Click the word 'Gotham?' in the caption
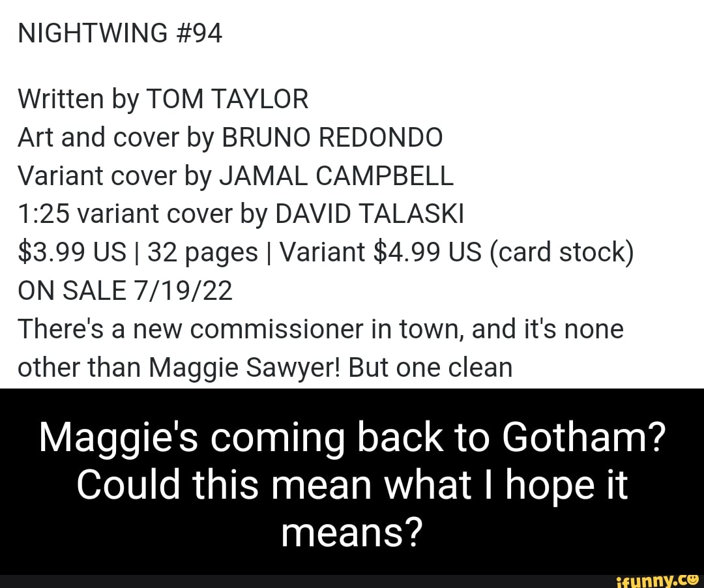 pyautogui.click(x=583, y=437)
